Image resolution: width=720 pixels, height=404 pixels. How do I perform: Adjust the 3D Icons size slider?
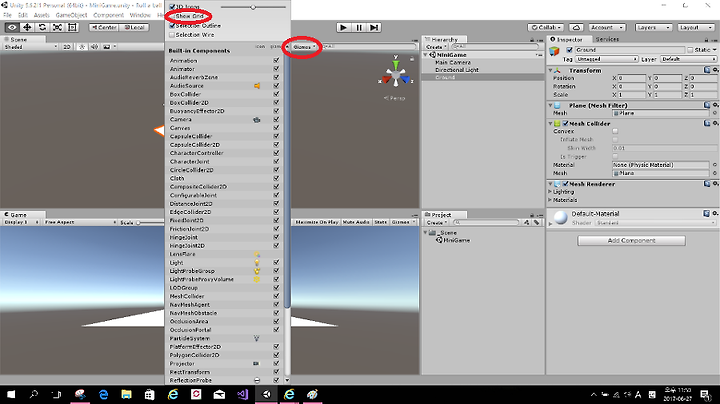pyautogui.click(x=253, y=7)
